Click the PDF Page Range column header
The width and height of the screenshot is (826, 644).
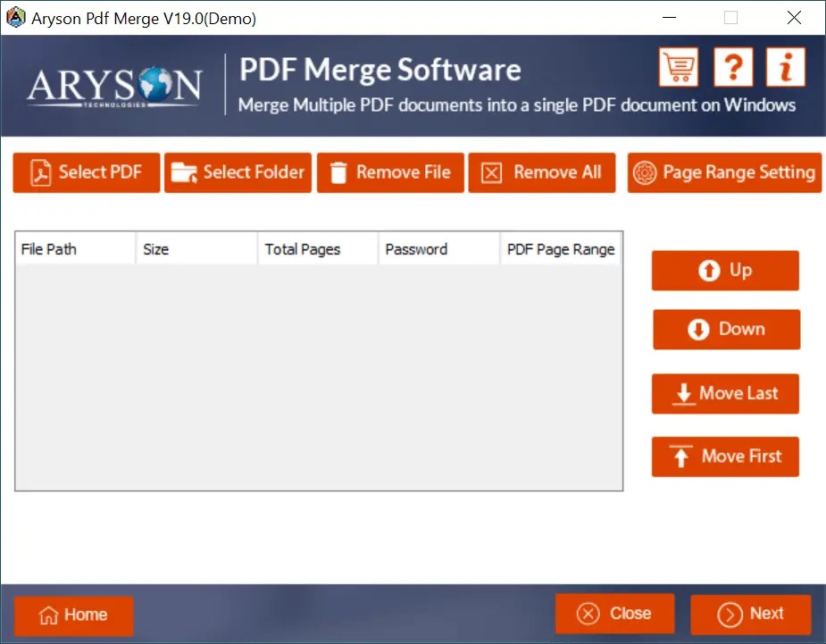click(561, 248)
